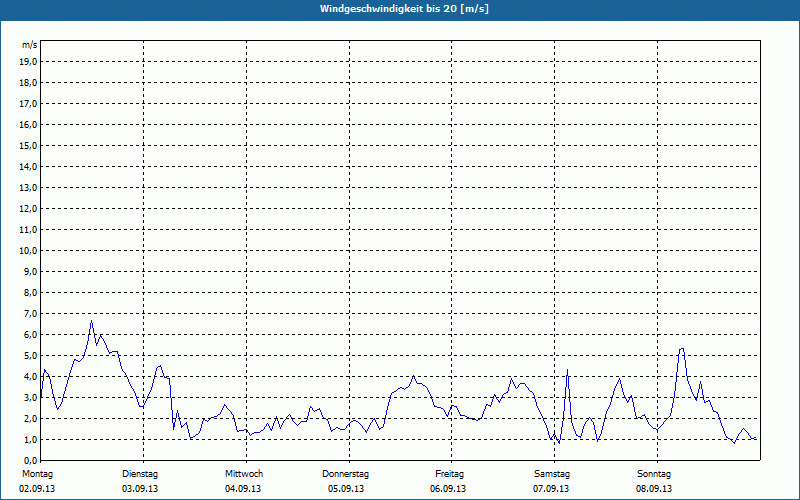Click the highest wind peak on Montag
Image resolution: width=800 pixels, height=500 pixels.
point(91,321)
